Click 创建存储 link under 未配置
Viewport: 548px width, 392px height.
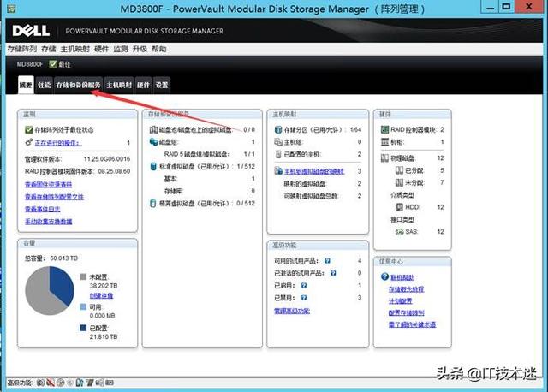click(x=101, y=295)
